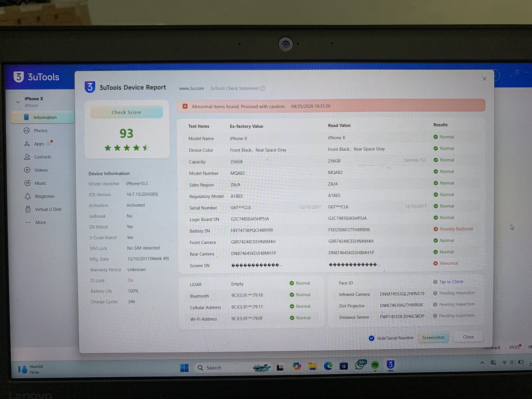Click the red icon beside Possibly Replaced

tap(436, 229)
